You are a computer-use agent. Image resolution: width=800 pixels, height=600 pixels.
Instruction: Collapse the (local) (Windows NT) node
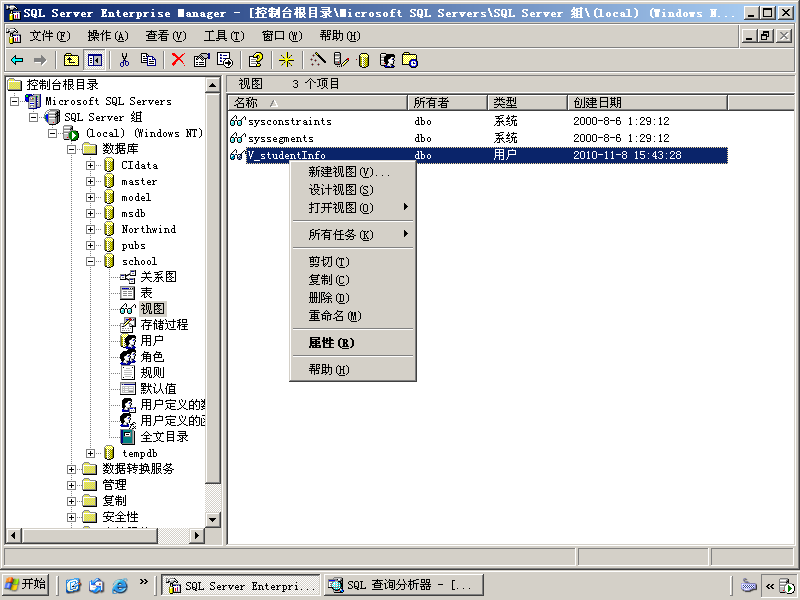53,133
